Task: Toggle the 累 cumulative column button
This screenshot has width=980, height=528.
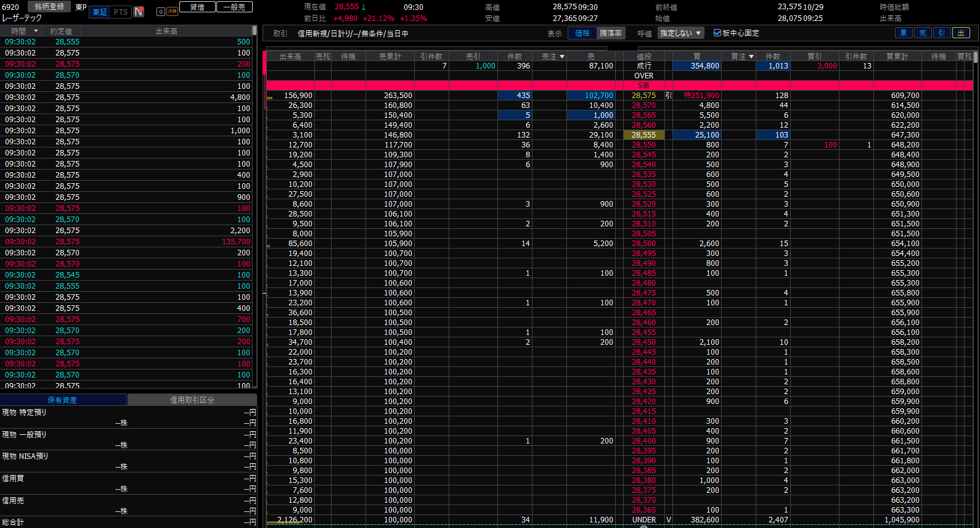Action: (x=904, y=33)
